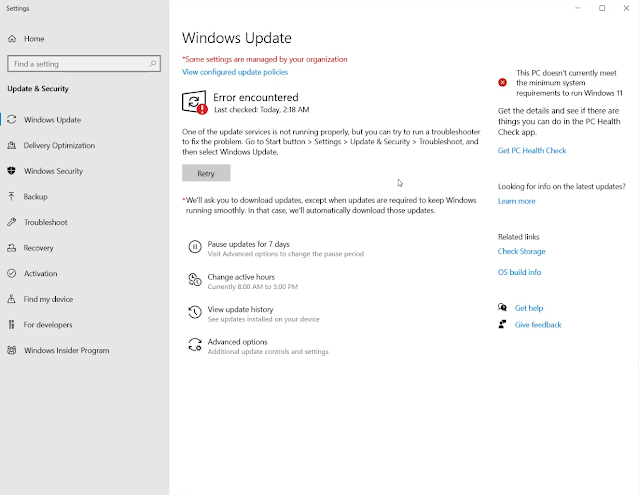Screen dimensions: 639x495
Task: Close the Settings window
Action: (626, 8)
